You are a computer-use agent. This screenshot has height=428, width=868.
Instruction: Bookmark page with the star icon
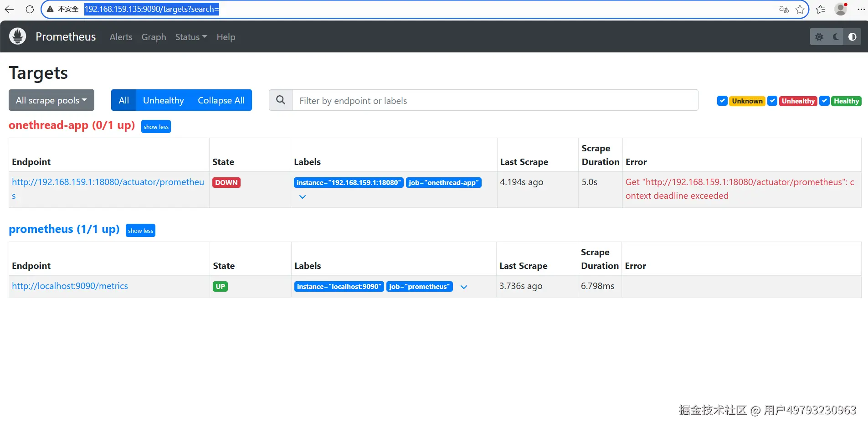tap(800, 9)
